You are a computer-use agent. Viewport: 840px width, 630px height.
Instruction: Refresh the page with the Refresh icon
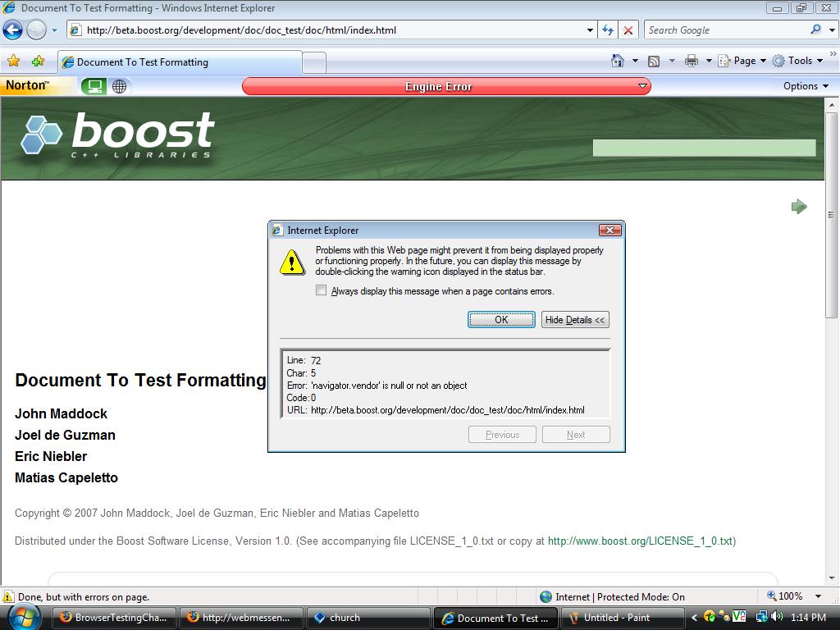click(608, 30)
